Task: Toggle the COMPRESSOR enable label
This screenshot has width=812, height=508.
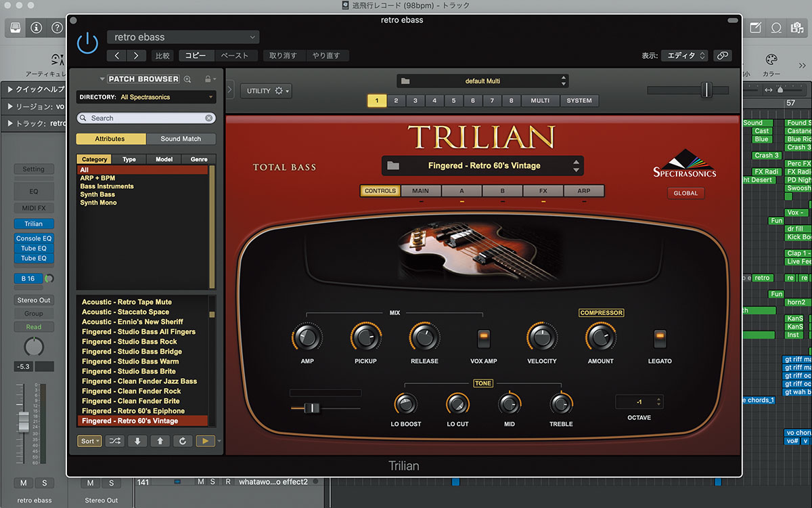Action: [x=601, y=313]
